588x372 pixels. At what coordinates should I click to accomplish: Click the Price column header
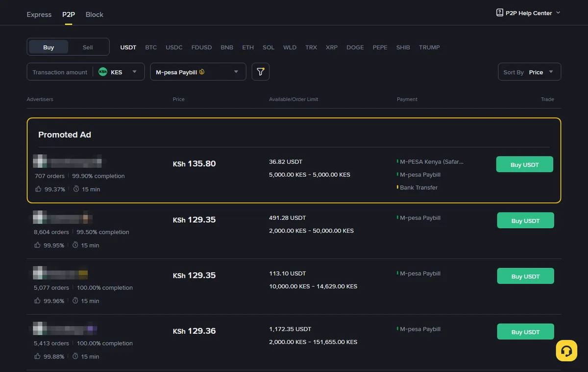pyautogui.click(x=179, y=99)
